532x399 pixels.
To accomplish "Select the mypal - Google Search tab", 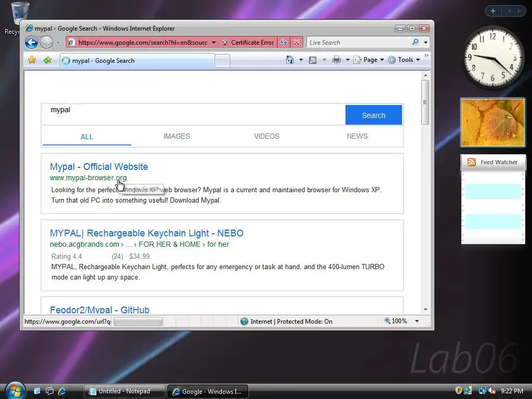I will [x=137, y=61].
